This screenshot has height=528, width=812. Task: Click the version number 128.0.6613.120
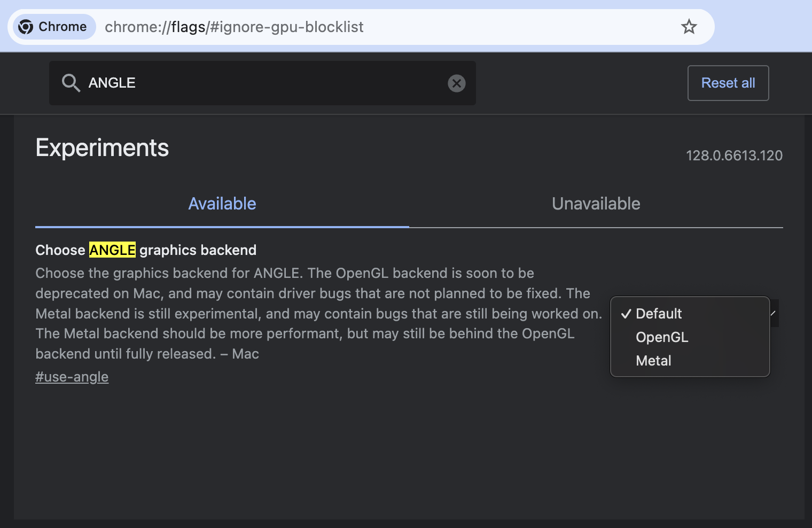tap(734, 156)
